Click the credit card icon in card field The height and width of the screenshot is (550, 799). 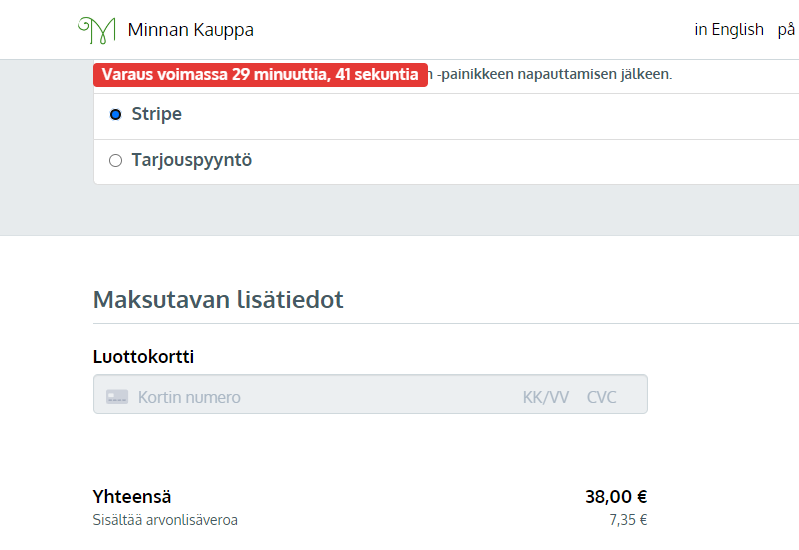(117, 397)
